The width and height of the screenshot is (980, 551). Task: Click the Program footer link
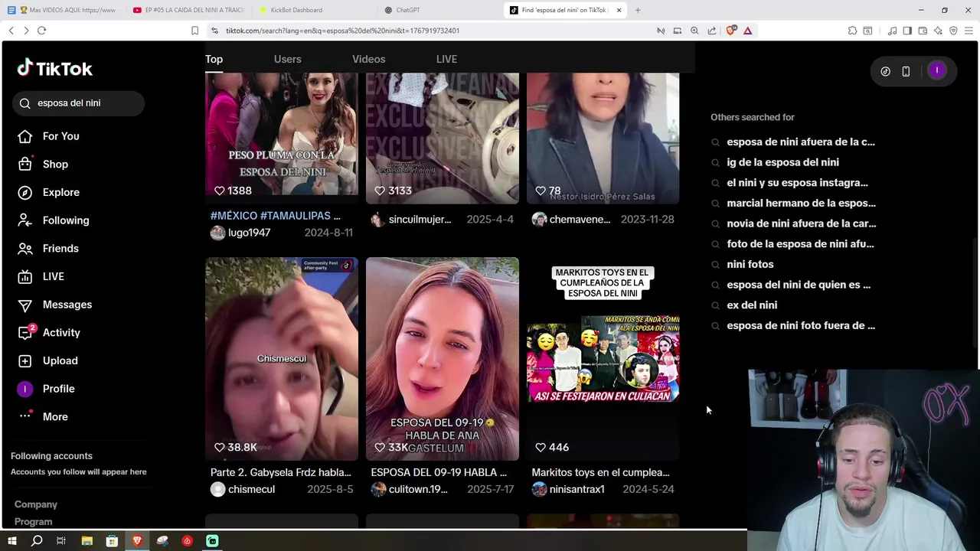tap(34, 522)
